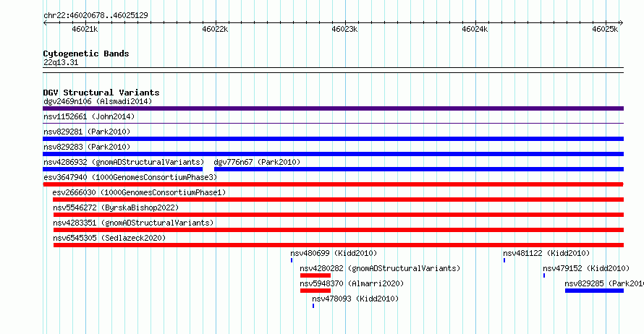Screen dimensions: 644x334
Task: Click the 46025k ruler tick label
Action: (x=605, y=29)
